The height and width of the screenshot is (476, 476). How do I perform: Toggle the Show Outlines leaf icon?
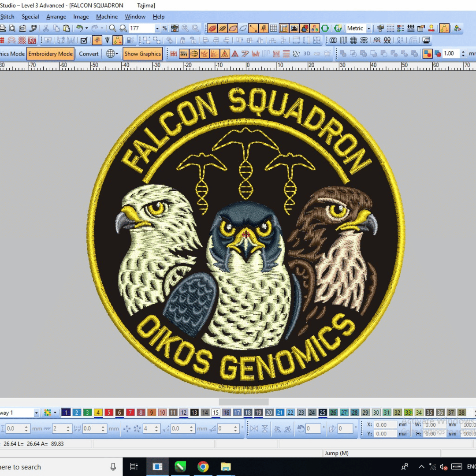click(x=233, y=28)
